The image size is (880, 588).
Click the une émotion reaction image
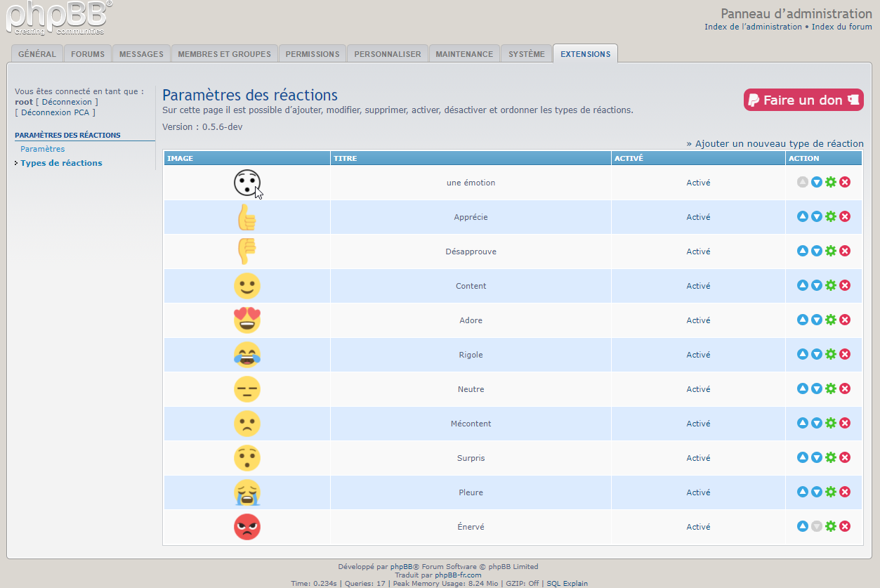click(247, 183)
